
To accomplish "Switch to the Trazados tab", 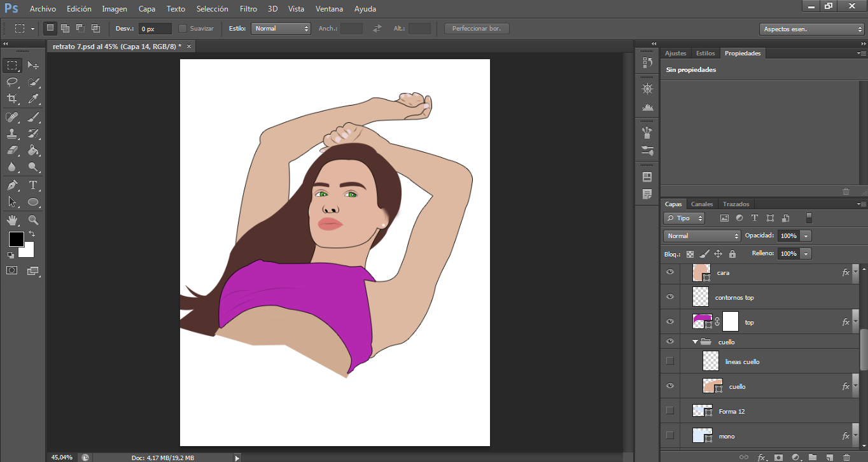I will tap(736, 204).
